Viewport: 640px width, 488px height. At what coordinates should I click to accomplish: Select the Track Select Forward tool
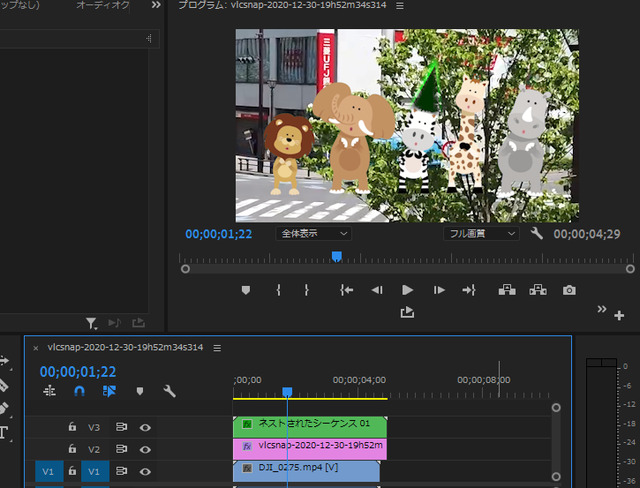pos(4,361)
